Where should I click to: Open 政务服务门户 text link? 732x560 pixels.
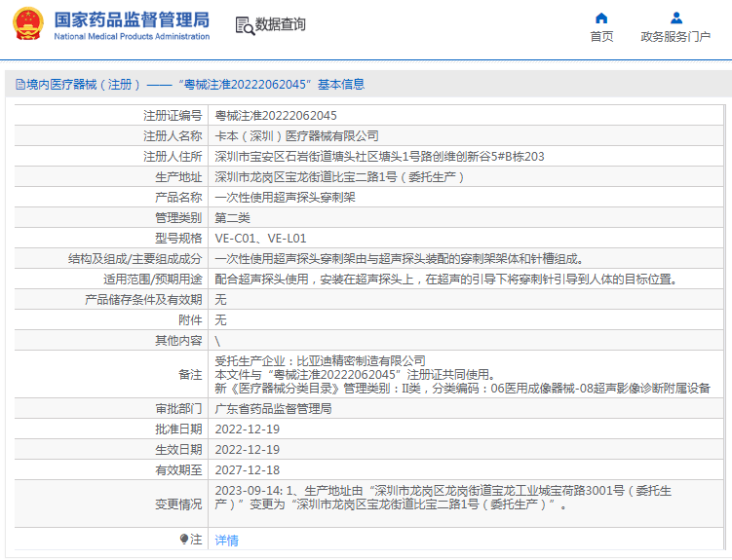coord(675,36)
